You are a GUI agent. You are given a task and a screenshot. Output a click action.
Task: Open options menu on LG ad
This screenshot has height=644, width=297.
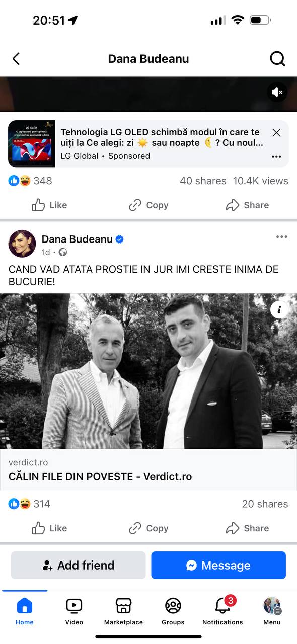click(276, 156)
